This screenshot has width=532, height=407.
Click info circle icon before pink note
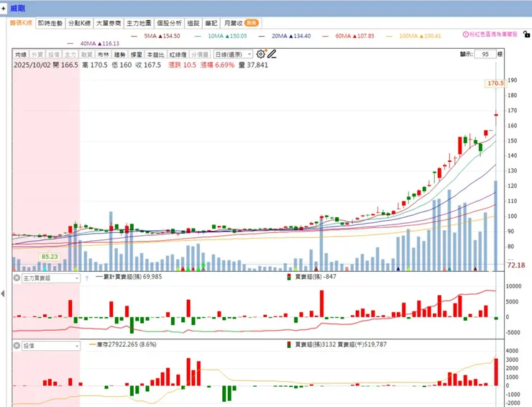coord(466,35)
